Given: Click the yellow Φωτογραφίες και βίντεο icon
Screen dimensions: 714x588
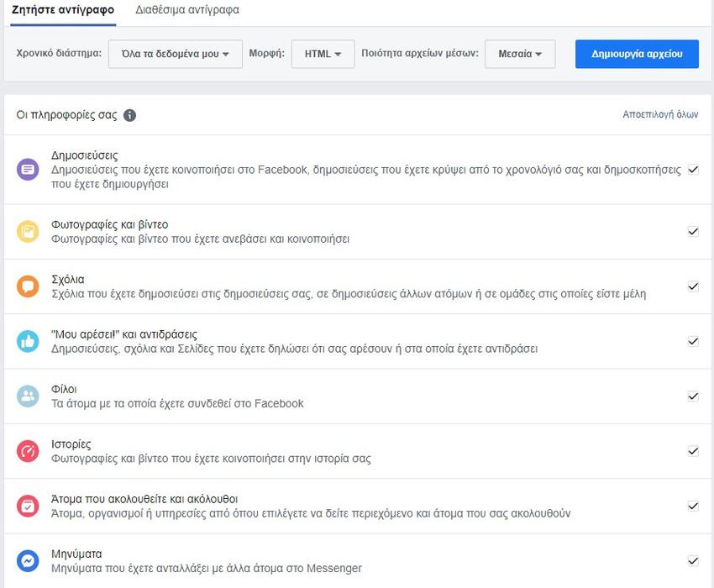Looking at the screenshot, I should point(28,231).
